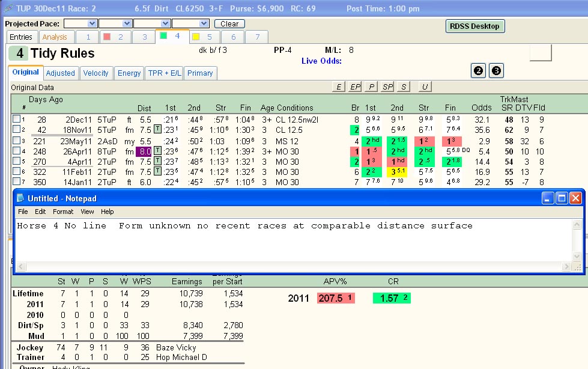Click the trainer name Hop Michael D
This screenshot has height=369, width=588.
(181, 358)
